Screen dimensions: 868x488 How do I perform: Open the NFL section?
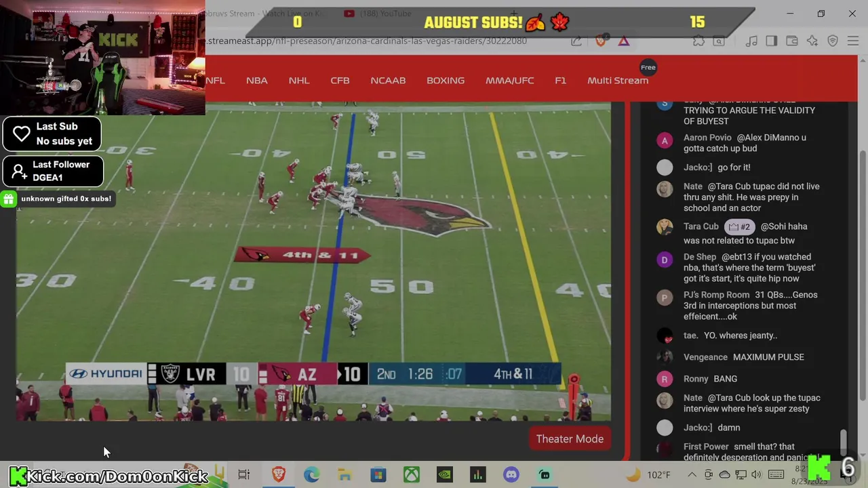pyautogui.click(x=215, y=80)
